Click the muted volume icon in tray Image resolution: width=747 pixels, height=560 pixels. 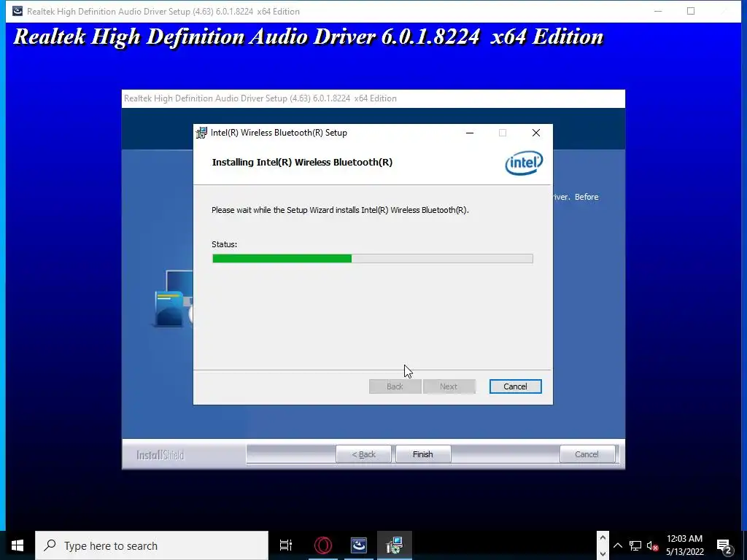tap(653, 545)
